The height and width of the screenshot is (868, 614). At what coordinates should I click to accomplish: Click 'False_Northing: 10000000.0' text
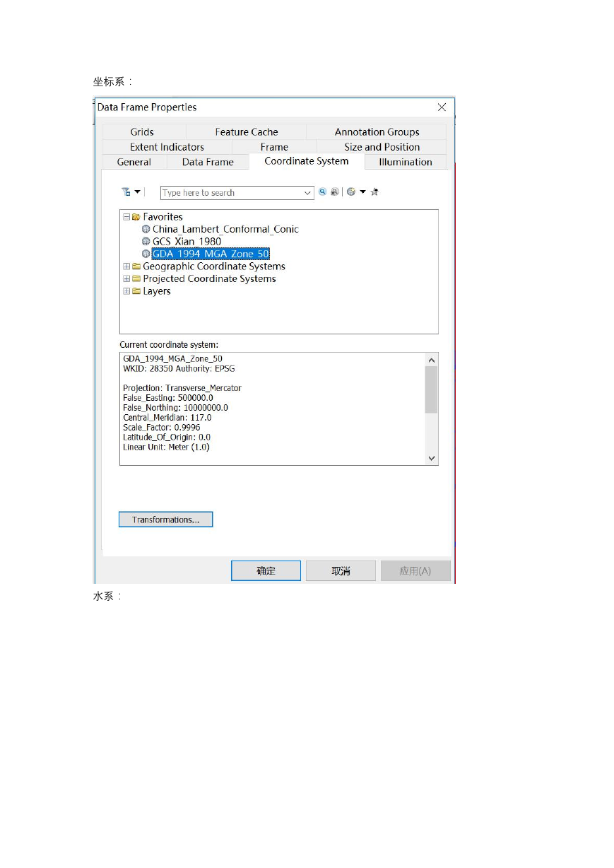click(175, 408)
